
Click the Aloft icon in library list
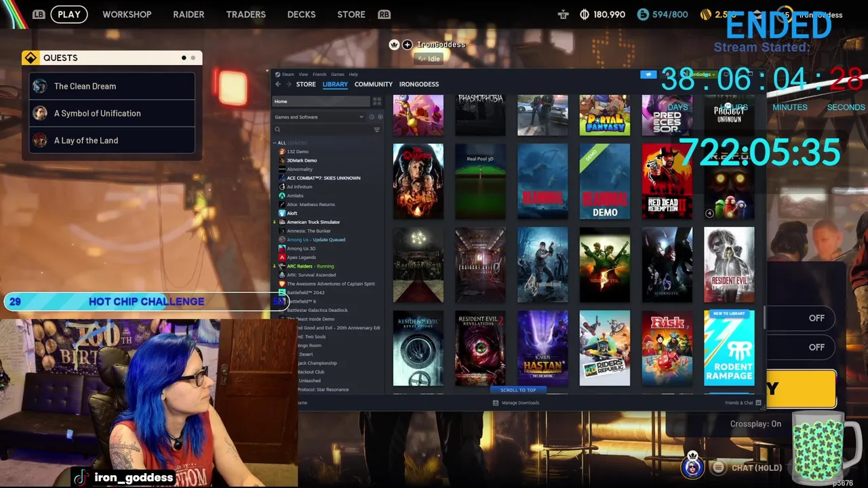coord(282,213)
